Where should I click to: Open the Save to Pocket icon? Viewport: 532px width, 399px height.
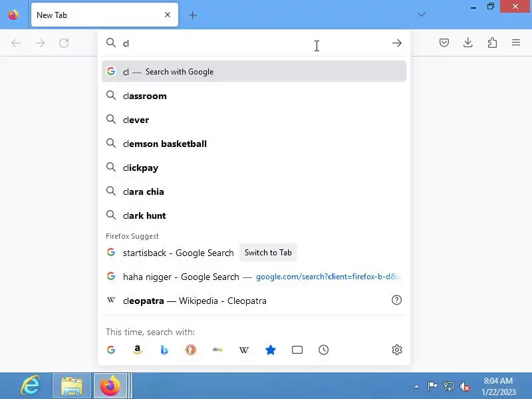(444, 43)
